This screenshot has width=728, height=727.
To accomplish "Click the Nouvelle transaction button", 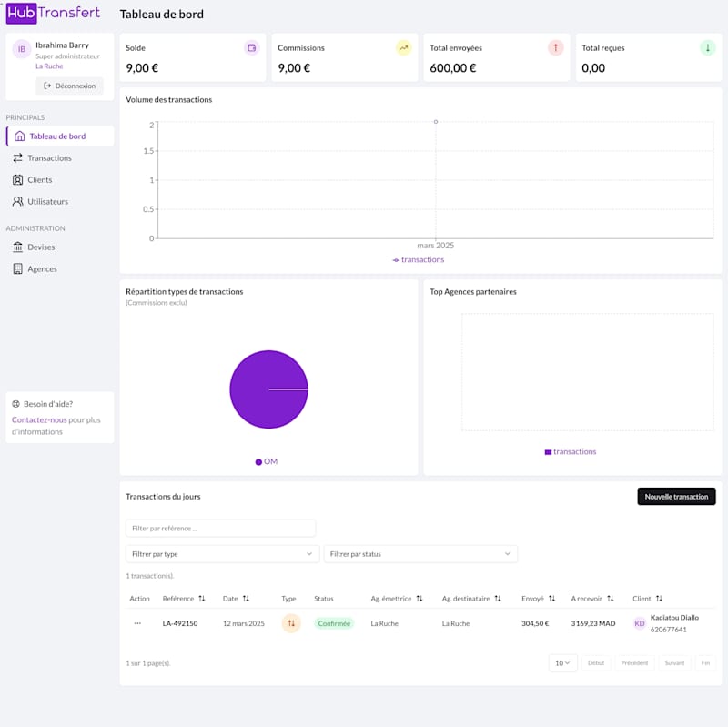I will coord(676,496).
